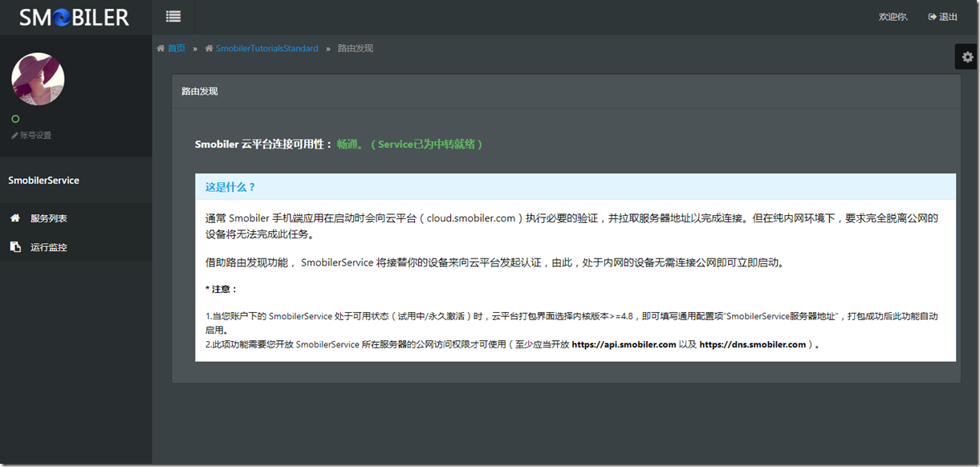980x467 pixels.
Task: Click the green online status circle
Action: tap(15, 119)
